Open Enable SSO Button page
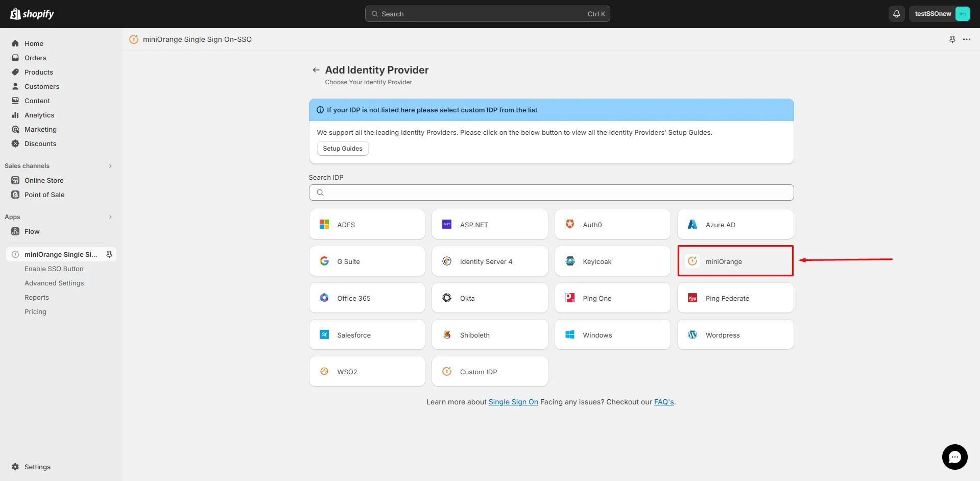The height and width of the screenshot is (481, 980). [x=54, y=269]
